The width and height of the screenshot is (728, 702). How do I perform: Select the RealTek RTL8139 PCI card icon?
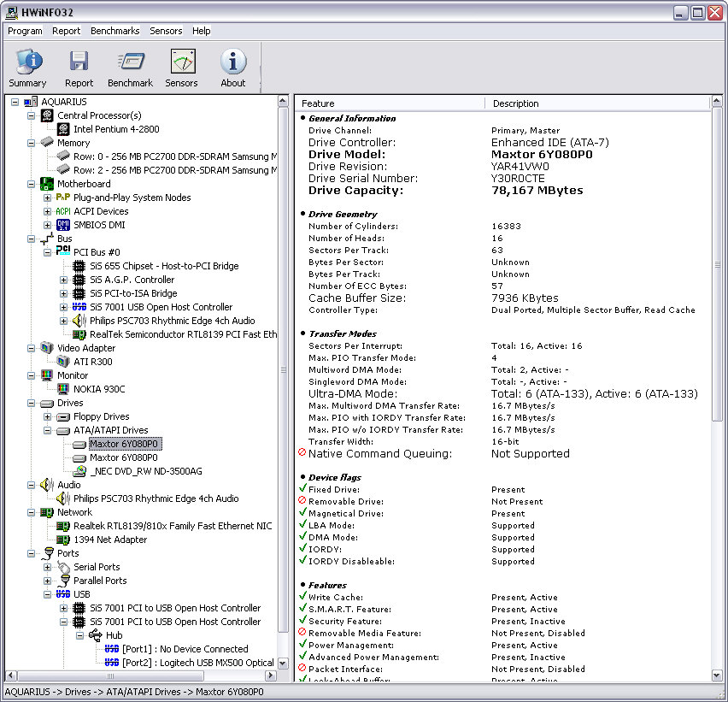79,334
